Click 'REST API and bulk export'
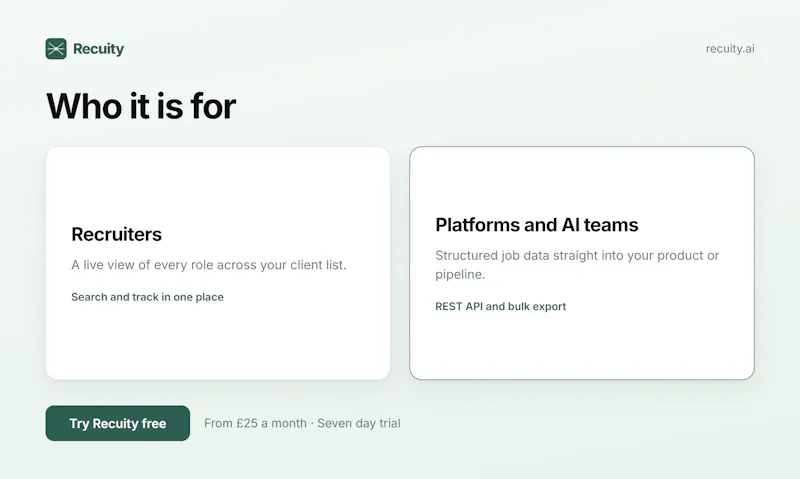The image size is (800, 479). (x=501, y=306)
